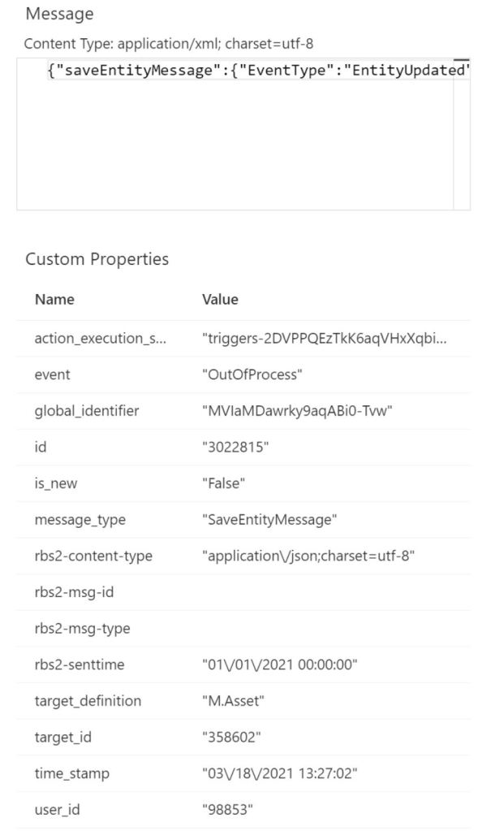Click the "M.Asset" target_definition value
The image size is (504, 831).
pos(233,700)
